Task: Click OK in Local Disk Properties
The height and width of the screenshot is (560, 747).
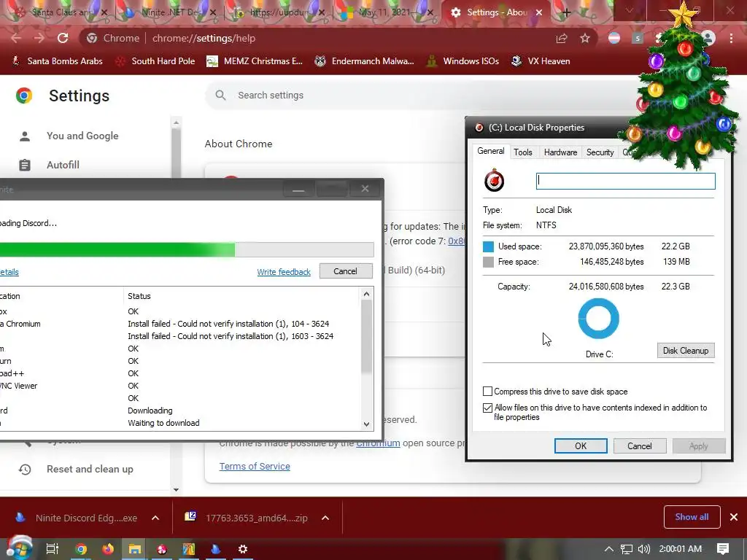Action: coord(581,446)
